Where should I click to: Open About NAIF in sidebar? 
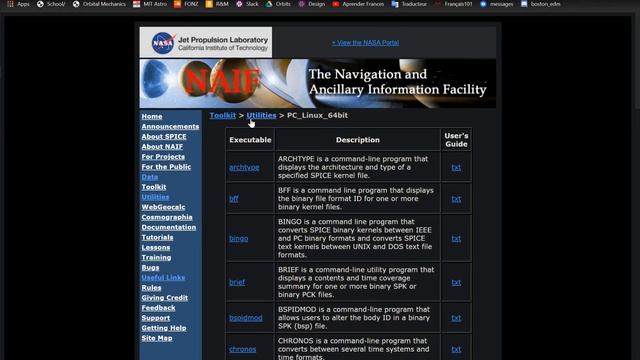(x=162, y=147)
